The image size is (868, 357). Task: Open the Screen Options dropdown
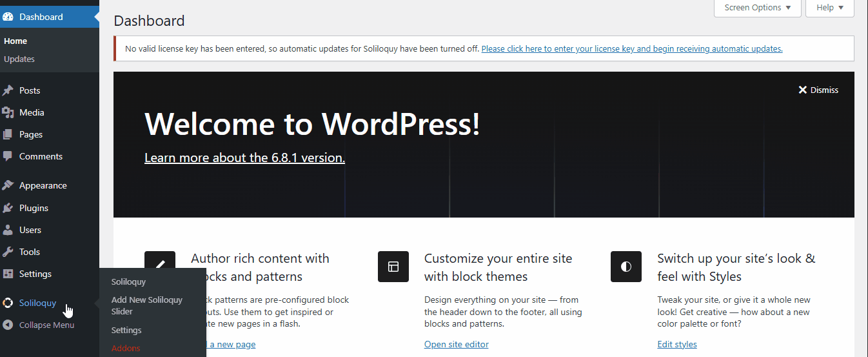(x=758, y=8)
